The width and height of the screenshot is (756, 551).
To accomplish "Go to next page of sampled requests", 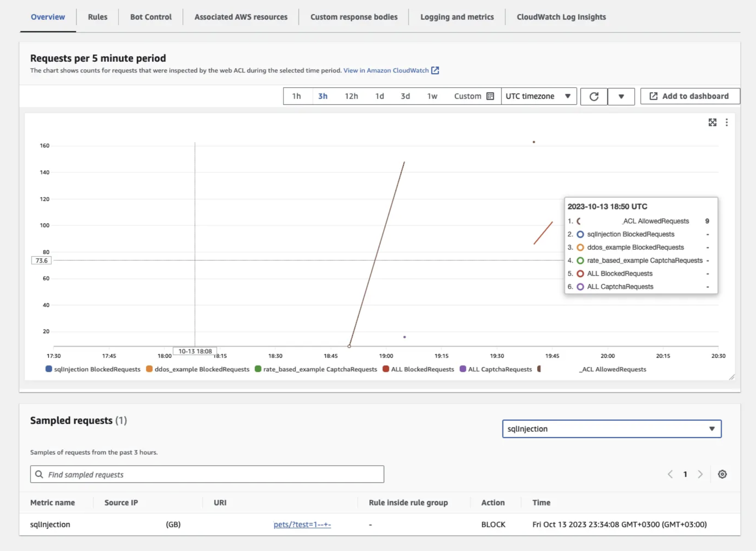I will click(700, 474).
